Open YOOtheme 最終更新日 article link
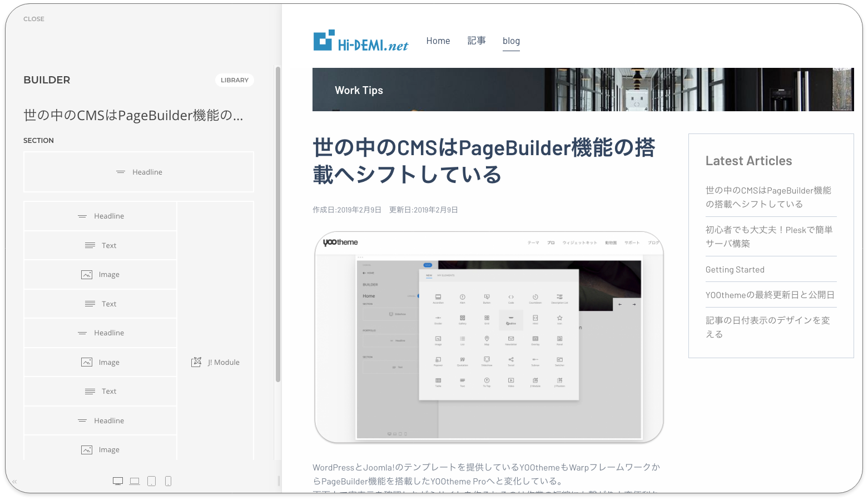This screenshot has width=868, height=500. click(x=770, y=295)
